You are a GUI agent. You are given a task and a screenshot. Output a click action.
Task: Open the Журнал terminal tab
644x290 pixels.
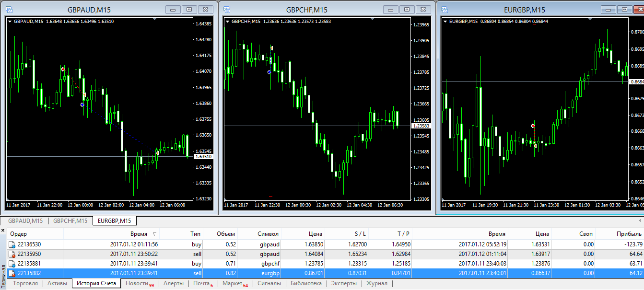(376, 283)
